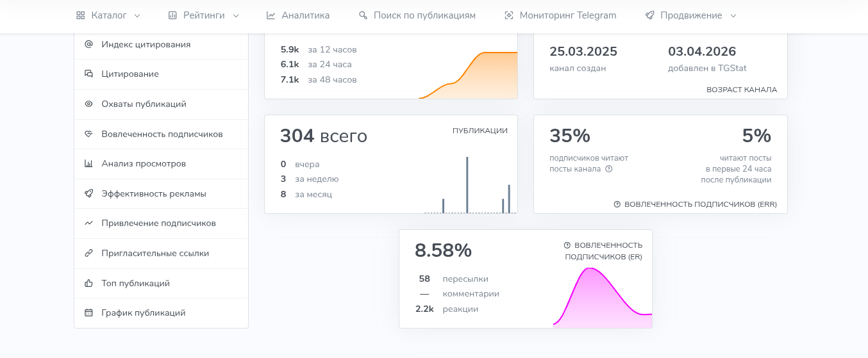This screenshot has height=358, width=868.
Task: Open Анализ просмотров sidebar item
Action: (161, 164)
